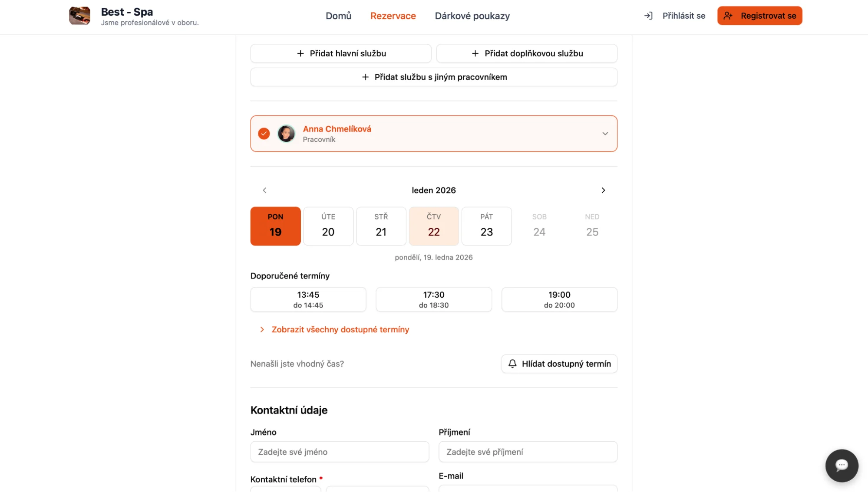
Task: Expand the worker selection dropdown chevron
Action: point(605,134)
